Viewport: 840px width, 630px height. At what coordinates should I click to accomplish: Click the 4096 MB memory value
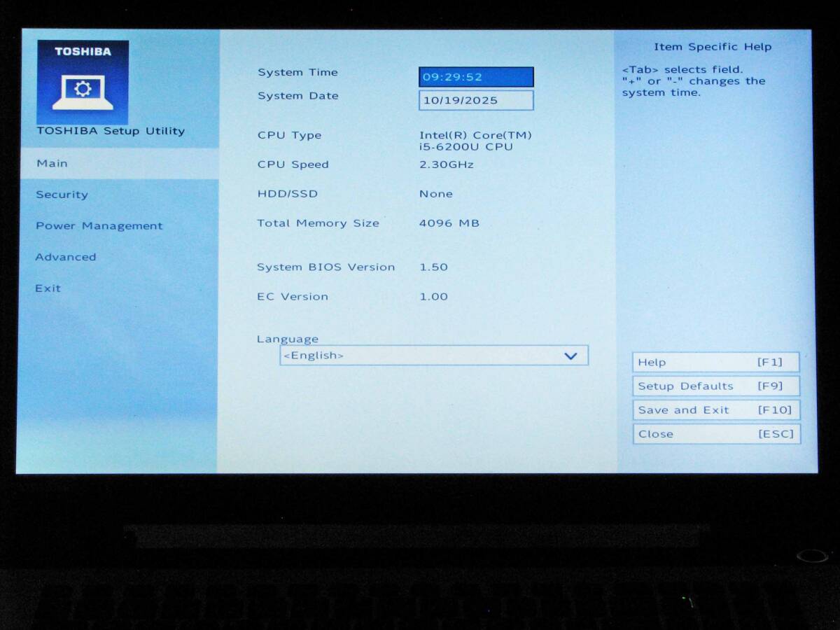(449, 223)
